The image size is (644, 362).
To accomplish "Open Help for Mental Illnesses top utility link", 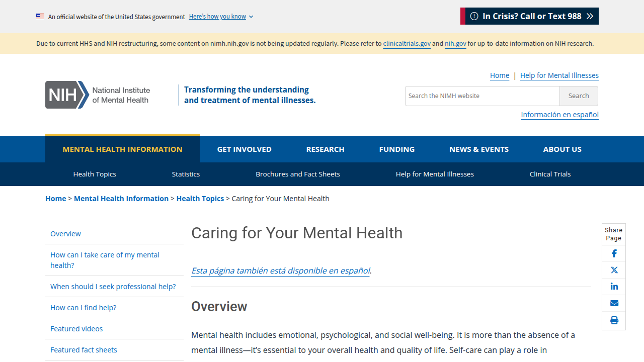I will coord(559,75).
